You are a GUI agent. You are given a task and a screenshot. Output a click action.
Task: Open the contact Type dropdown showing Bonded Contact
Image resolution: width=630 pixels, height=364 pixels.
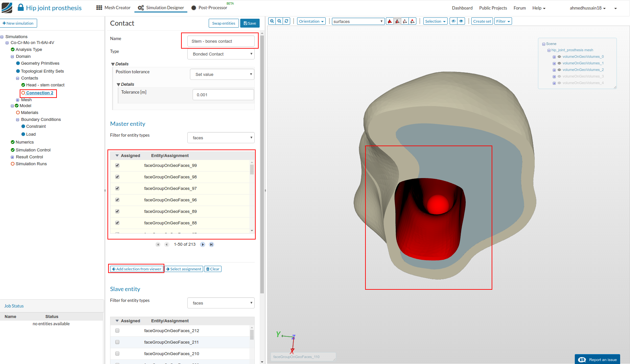click(x=221, y=54)
